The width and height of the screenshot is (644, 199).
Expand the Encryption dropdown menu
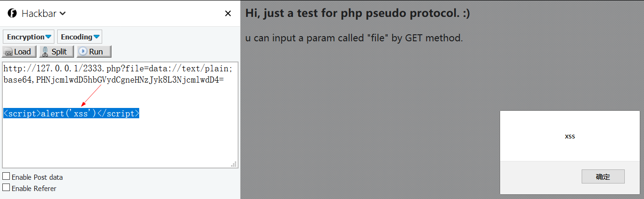(x=29, y=37)
